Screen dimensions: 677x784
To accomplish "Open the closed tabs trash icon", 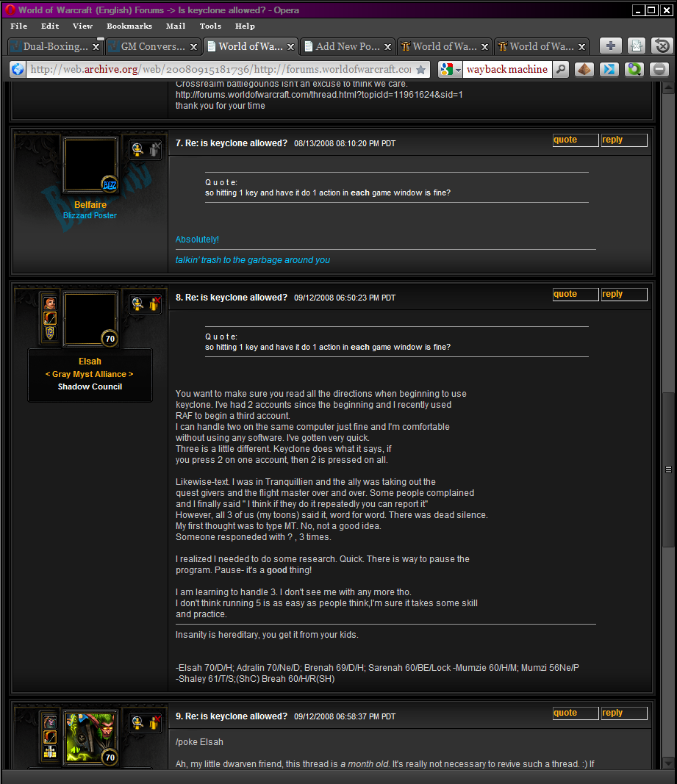I will [662, 46].
